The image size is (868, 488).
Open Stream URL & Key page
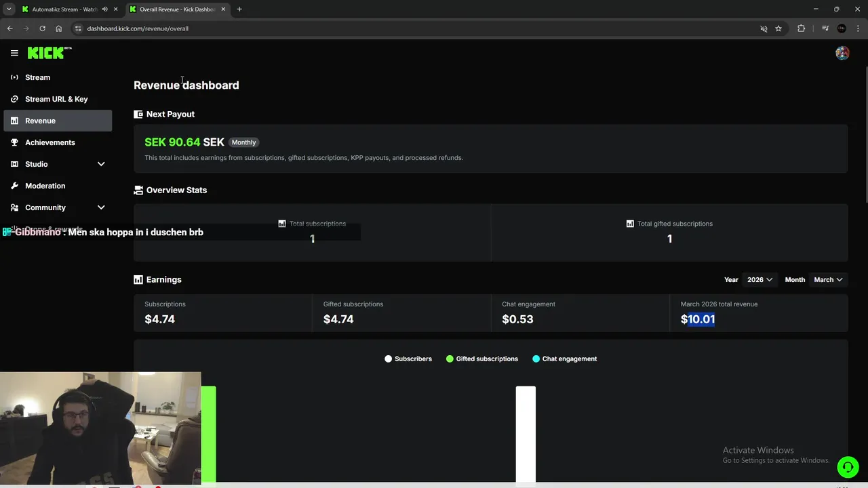point(58,99)
